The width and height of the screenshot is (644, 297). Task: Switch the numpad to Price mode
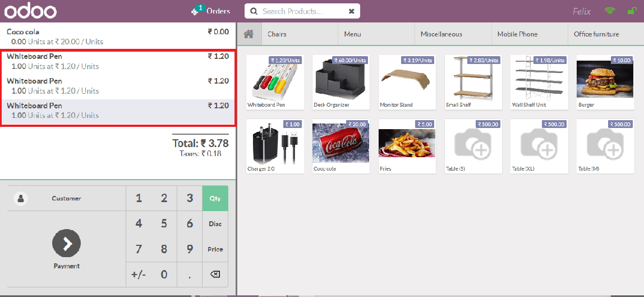(215, 249)
